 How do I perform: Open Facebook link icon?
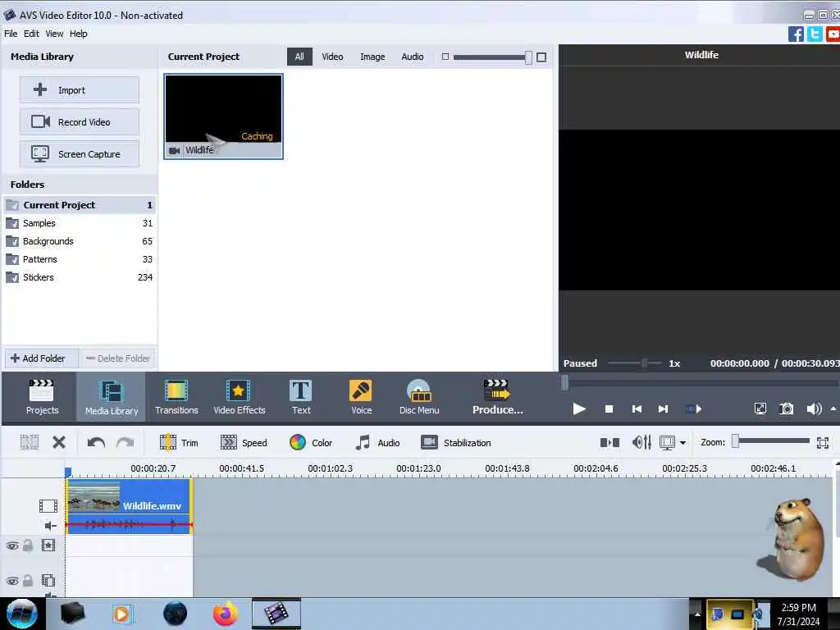click(796, 34)
